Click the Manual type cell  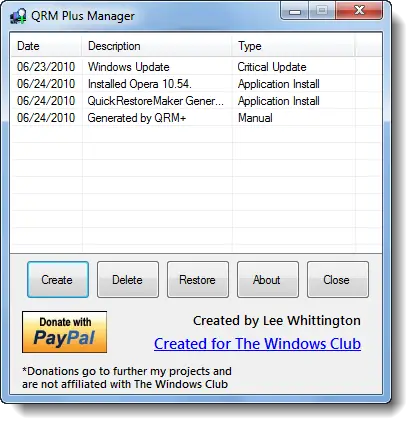[x=255, y=118]
